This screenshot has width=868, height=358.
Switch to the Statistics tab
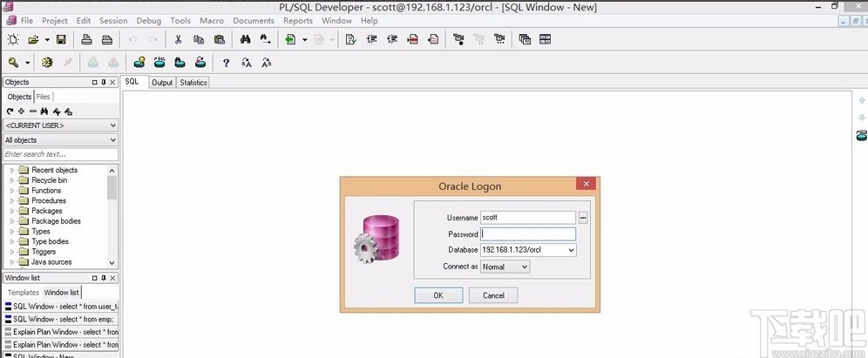pos(193,83)
